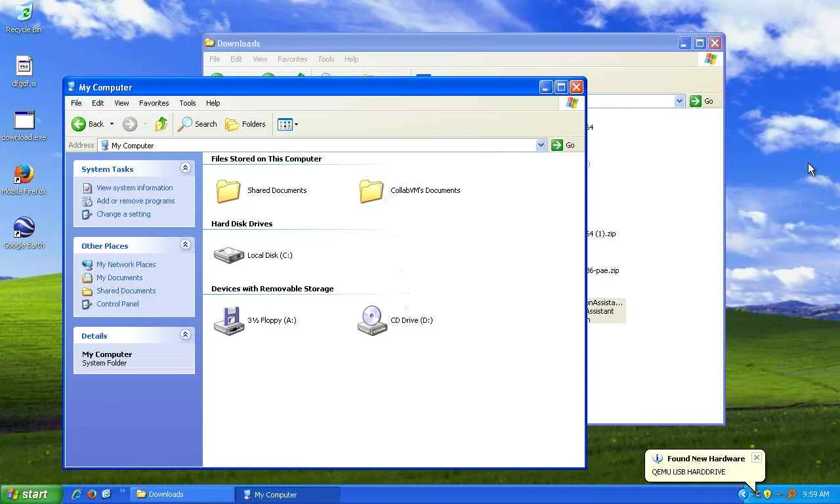Click the Start button
This screenshot has height=504, width=840.
point(31,494)
